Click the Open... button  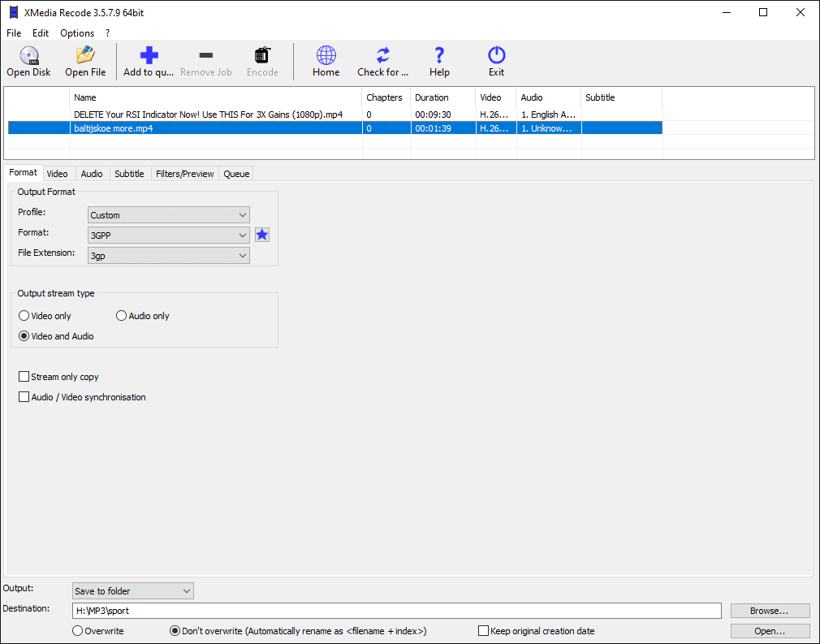click(x=770, y=631)
